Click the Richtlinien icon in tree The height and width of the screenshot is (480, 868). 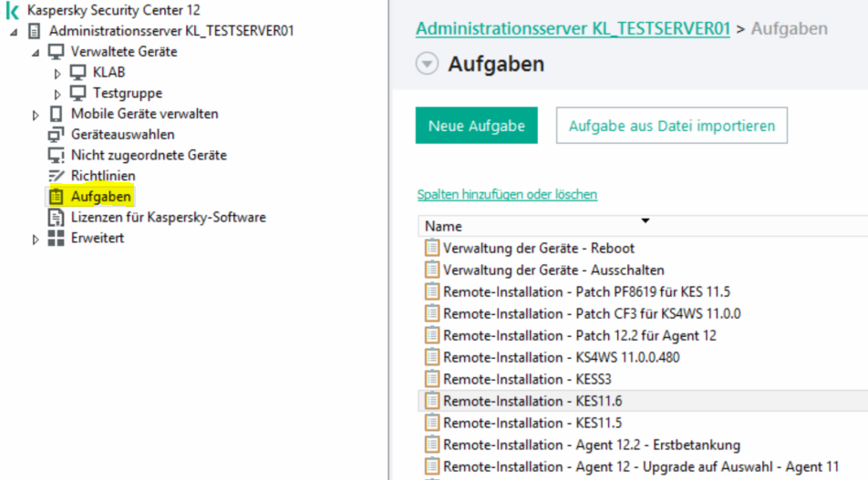tap(56, 176)
